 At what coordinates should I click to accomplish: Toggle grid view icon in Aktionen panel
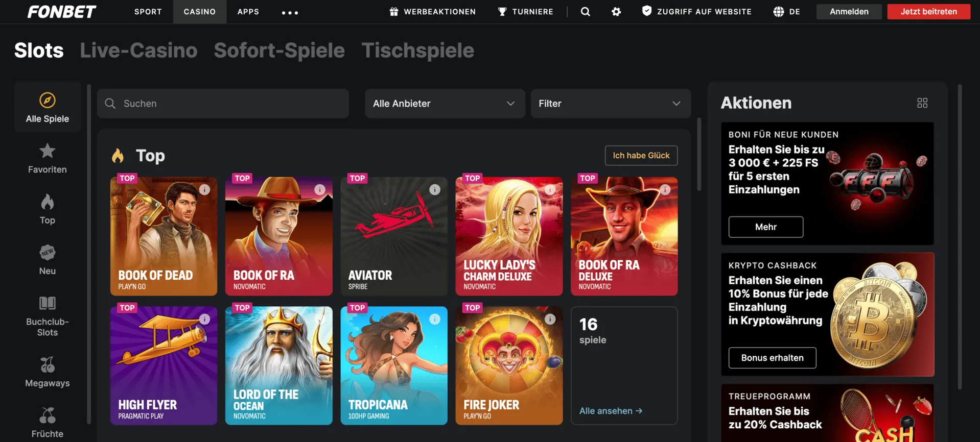(x=922, y=103)
